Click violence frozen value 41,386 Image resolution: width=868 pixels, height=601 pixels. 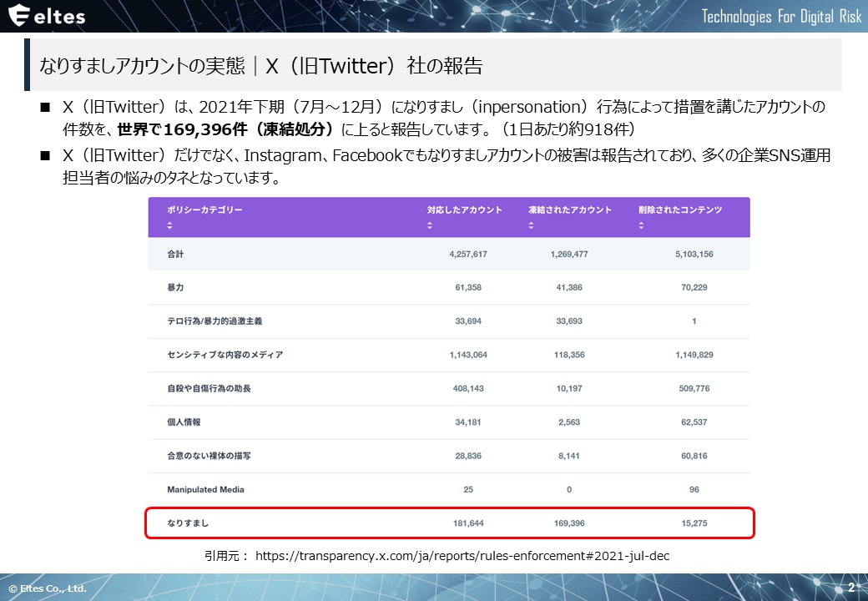[x=569, y=287]
